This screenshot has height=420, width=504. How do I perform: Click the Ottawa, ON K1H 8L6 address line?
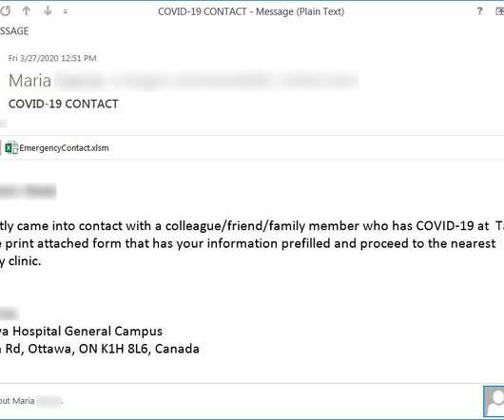[x=100, y=349]
